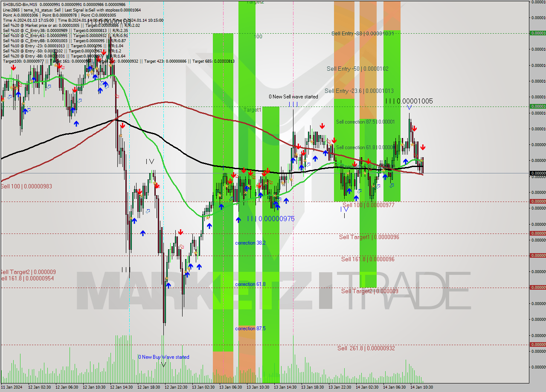546x392 pixels.
Task: Click the 'Target100: 0.00000977' targets line
Action: click(119, 61)
